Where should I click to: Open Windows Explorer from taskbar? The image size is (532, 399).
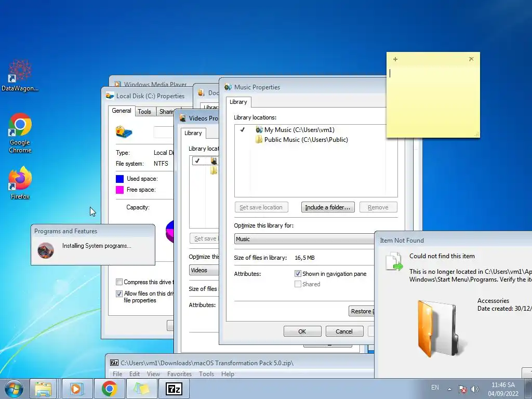43,389
